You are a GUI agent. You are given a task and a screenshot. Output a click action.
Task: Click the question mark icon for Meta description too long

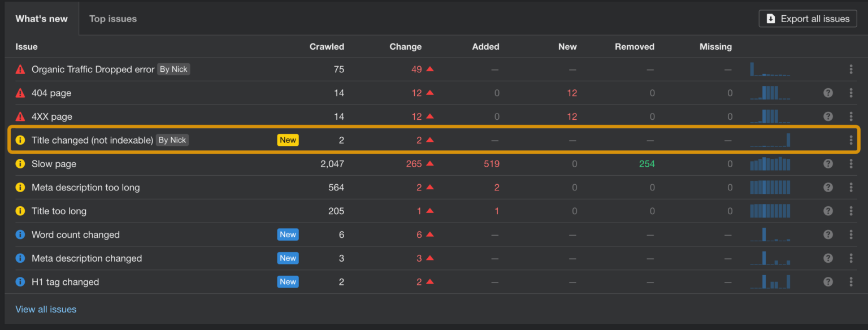(828, 187)
